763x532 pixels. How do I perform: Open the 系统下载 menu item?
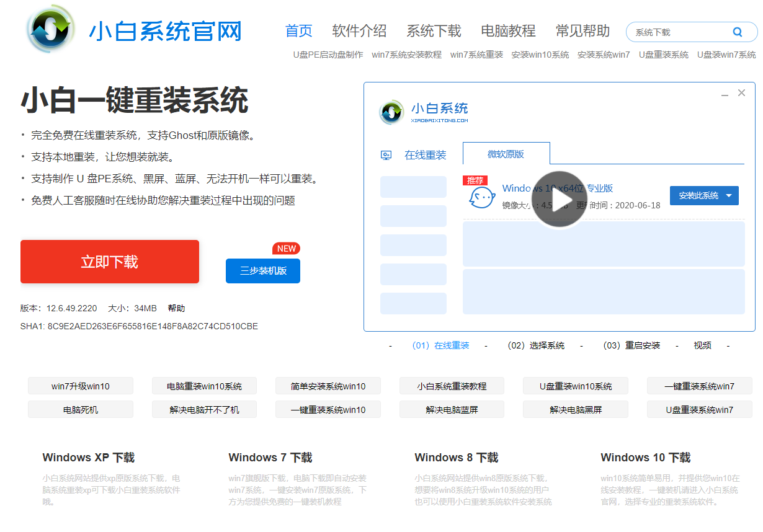434,31
